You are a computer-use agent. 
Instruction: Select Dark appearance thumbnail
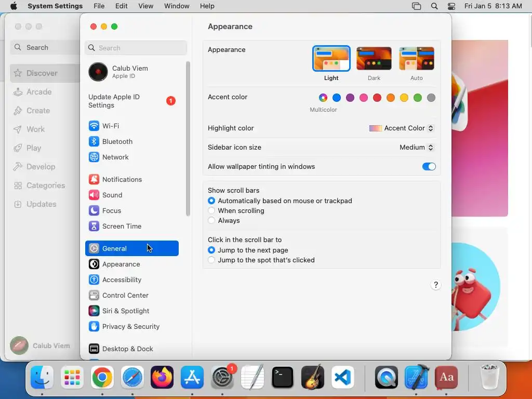[x=374, y=58]
